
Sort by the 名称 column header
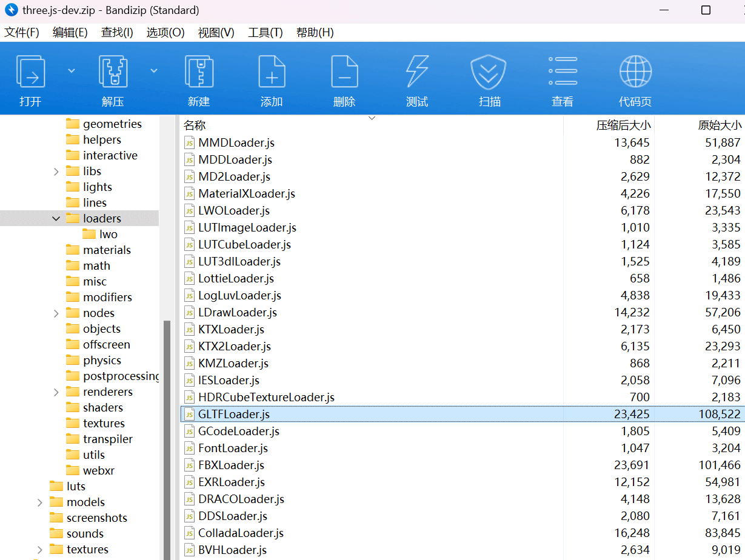pos(195,125)
